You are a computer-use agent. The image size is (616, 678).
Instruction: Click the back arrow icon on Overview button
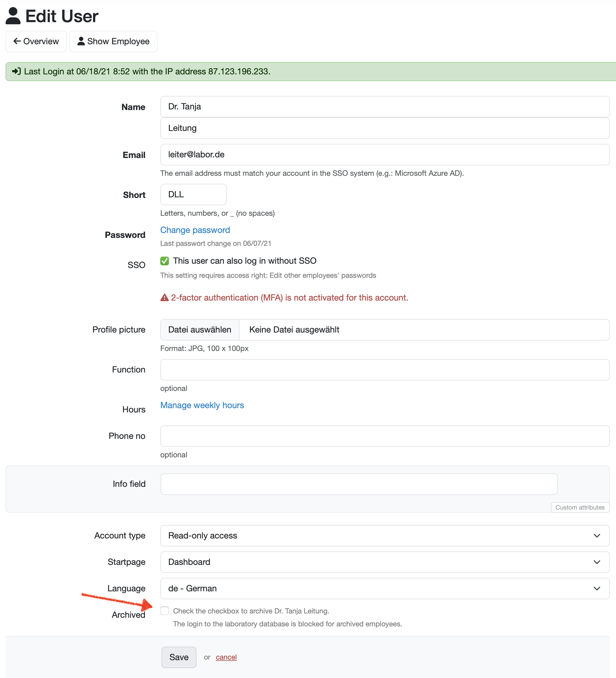click(17, 41)
